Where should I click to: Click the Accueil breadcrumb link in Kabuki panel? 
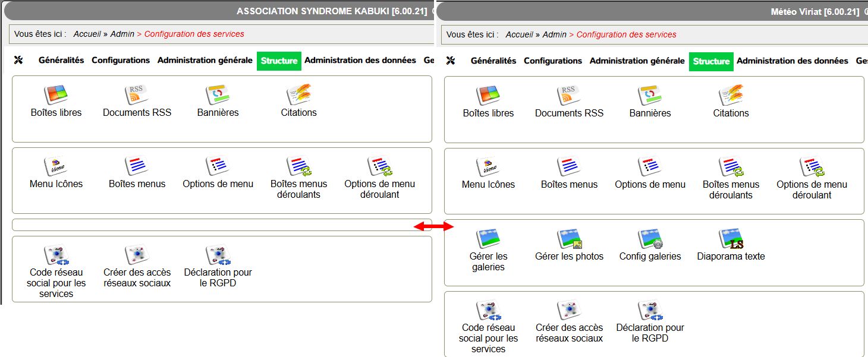pos(87,34)
